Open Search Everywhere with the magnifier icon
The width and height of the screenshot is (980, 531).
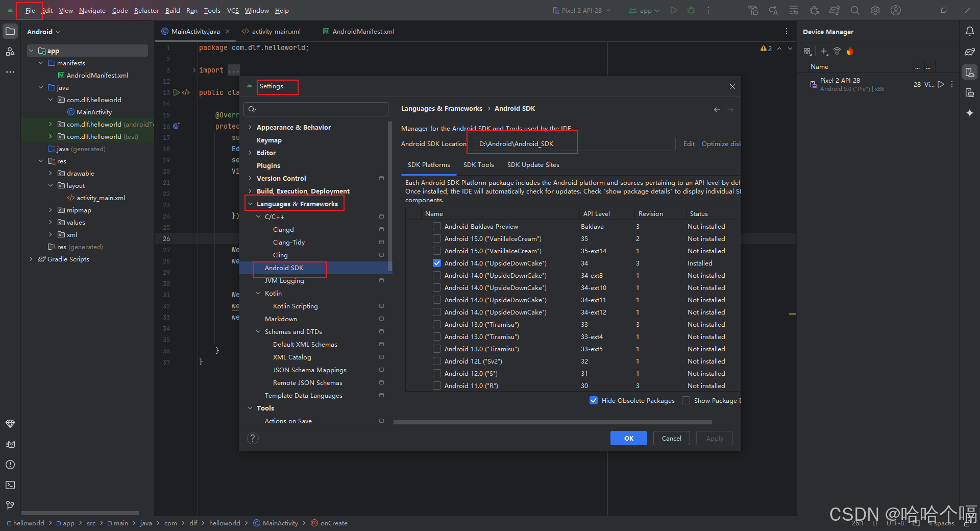pos(855,10)
